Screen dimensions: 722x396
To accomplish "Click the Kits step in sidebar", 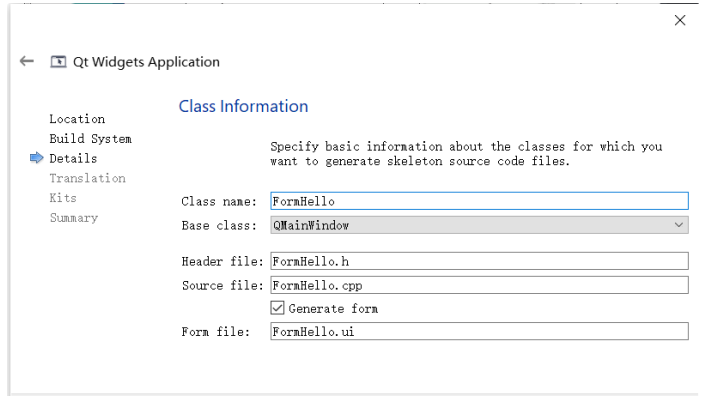I will tap(63, 198).
